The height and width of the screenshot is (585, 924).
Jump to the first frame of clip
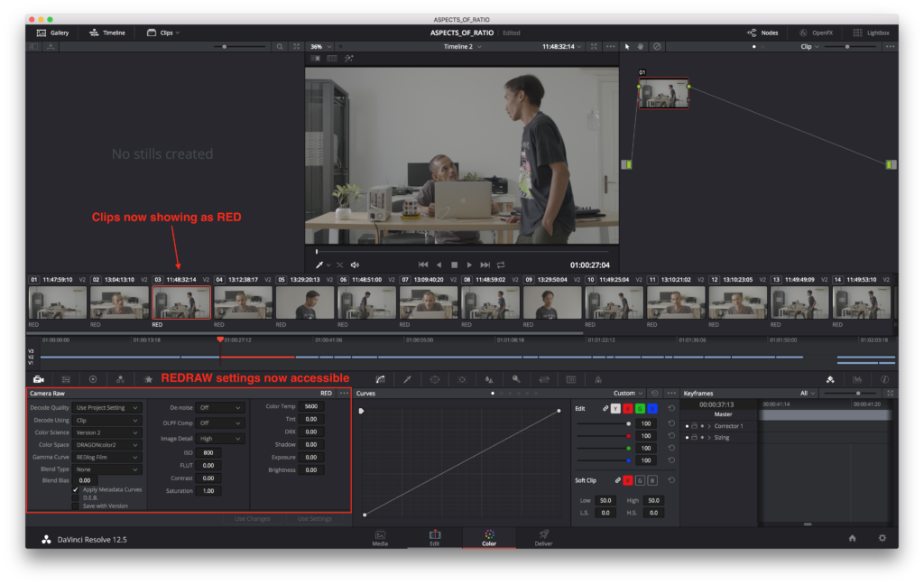(x=423, y=265)
